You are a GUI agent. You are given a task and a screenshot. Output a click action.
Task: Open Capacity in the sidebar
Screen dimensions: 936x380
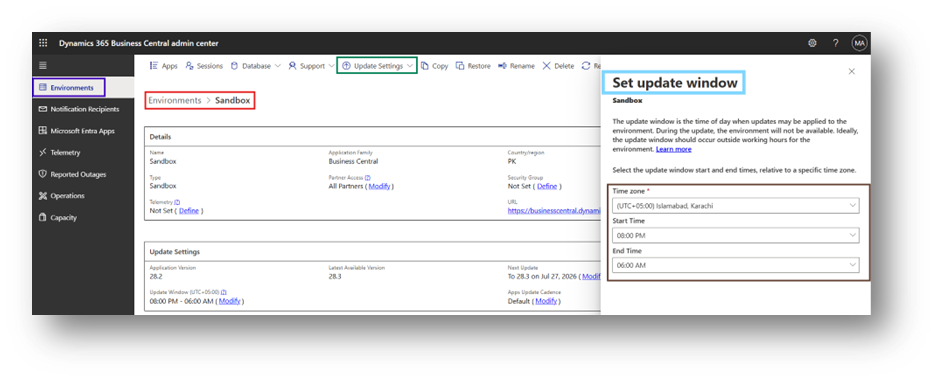coord(83,218)
